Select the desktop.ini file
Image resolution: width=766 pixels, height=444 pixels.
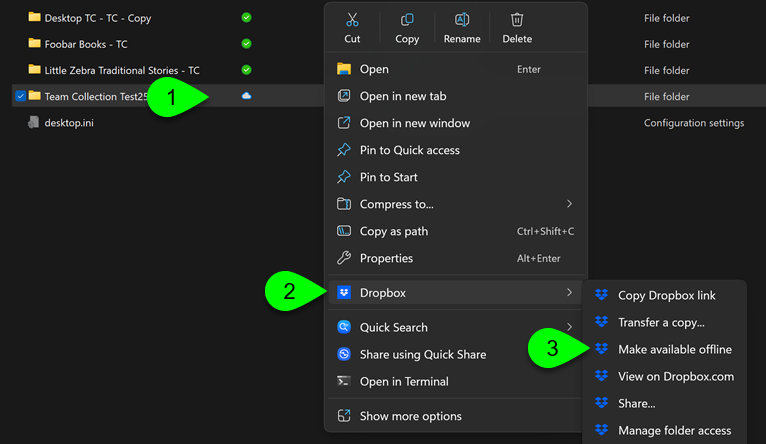point(68,123)
